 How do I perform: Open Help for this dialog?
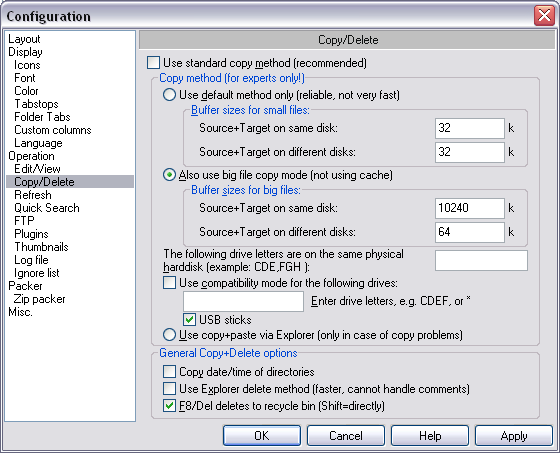coord(430,435)
